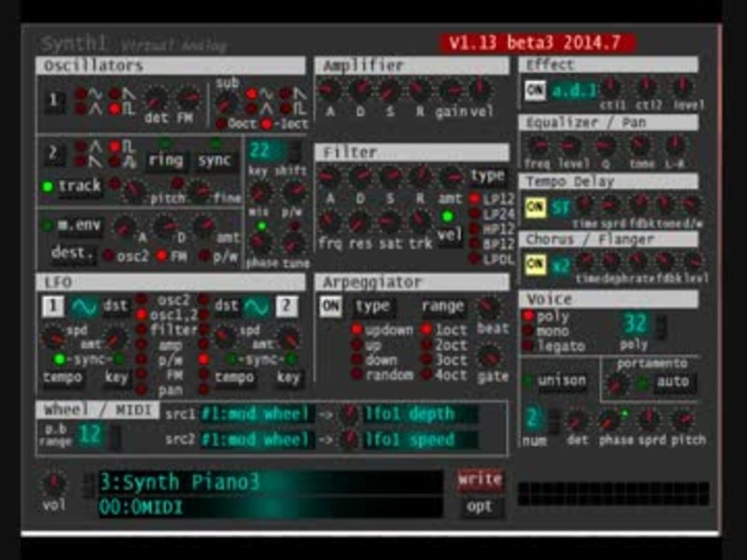Toggle the Effect ON switch
Viewport: 747px width, 560px height.
click(535, 90)
